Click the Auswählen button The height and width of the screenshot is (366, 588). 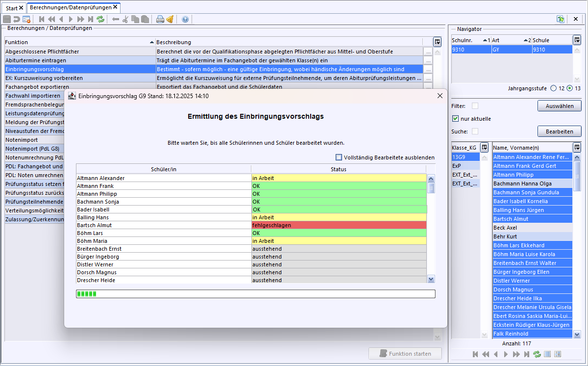tap(559, 106)
